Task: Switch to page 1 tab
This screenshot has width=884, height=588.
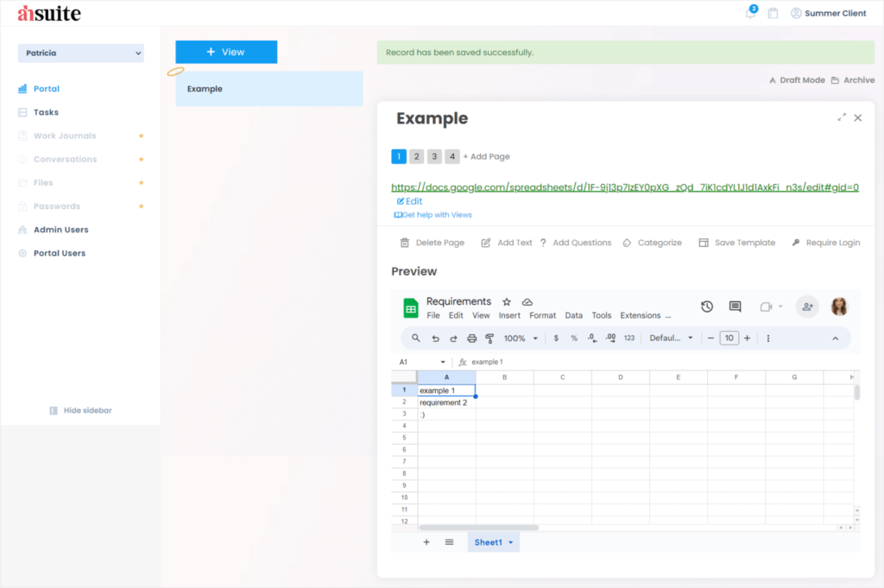Action: coord(399,157)
